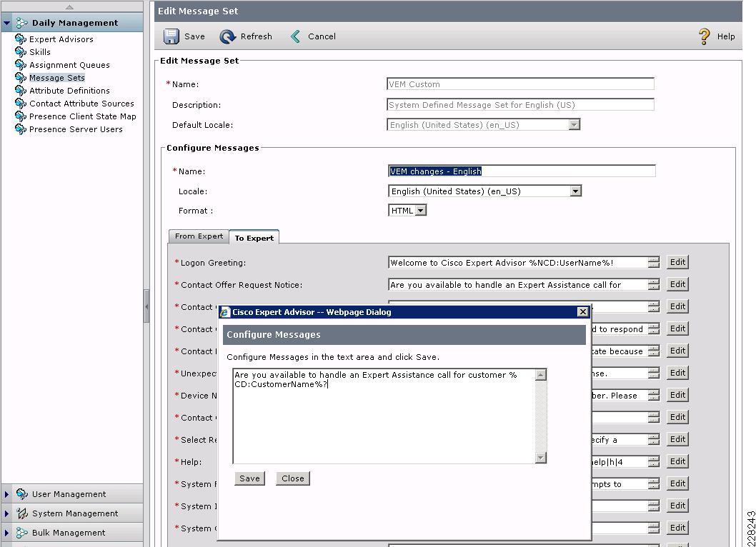Screen dimensions: 756x547
Task: Select the To Expert tab
Action: click(254, 238)
